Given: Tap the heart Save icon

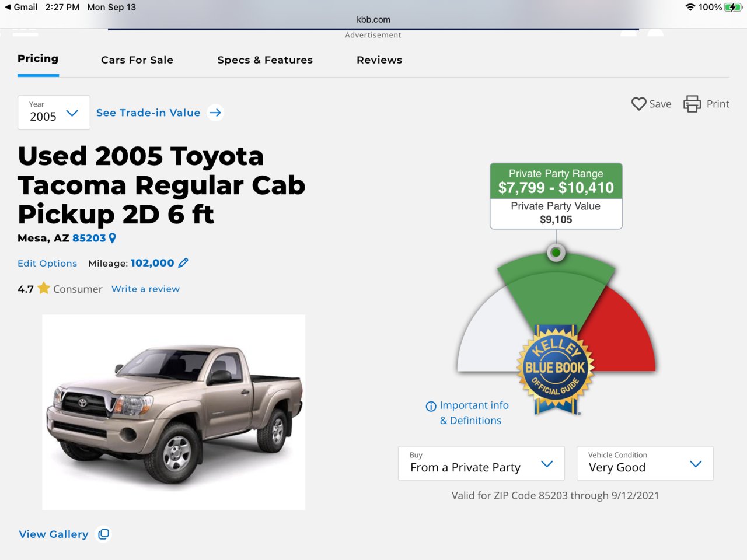Looking at the screenshot, I should 639,104.
